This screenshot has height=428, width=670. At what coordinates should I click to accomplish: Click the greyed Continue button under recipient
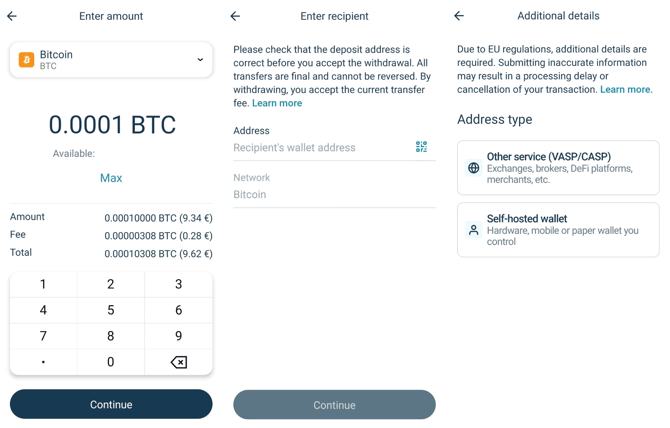click(x=335, y=405)
